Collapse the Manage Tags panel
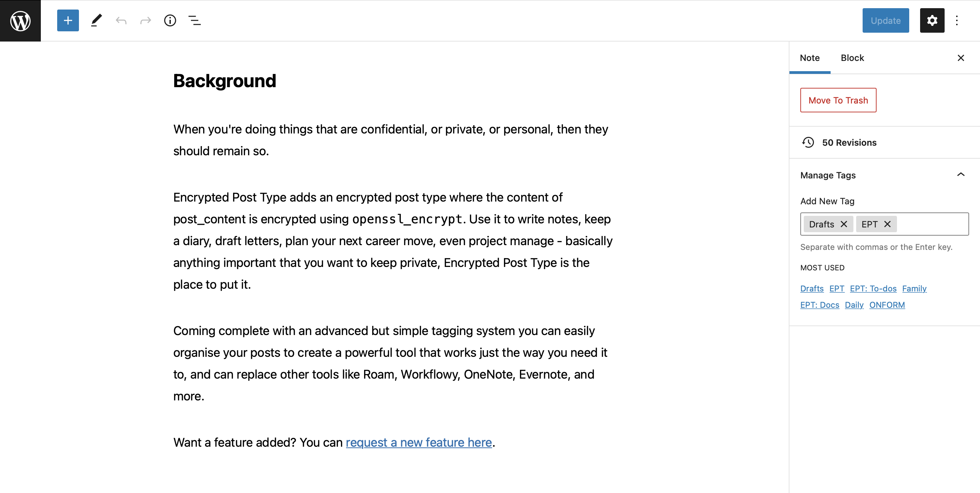This screenshot has width=980, height=493. tap(961, 175)
